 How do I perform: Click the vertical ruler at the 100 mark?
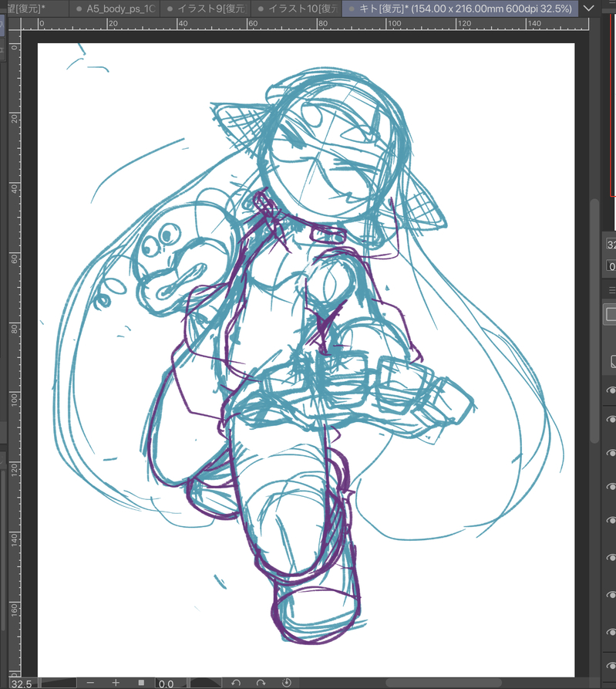point(14,399)
